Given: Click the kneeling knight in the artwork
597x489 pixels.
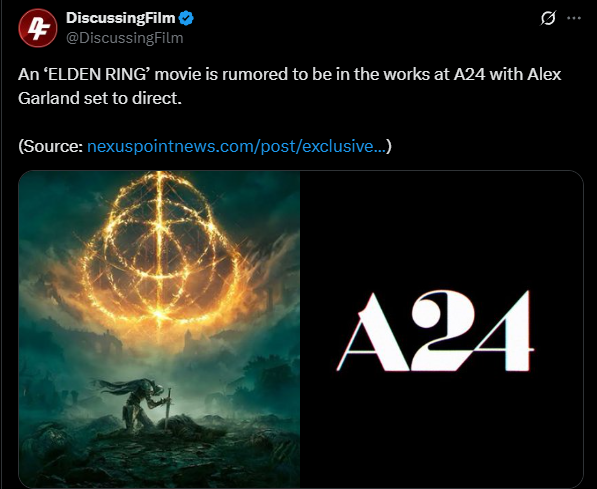Looking at the screenshot, I should tap(137, 404).
